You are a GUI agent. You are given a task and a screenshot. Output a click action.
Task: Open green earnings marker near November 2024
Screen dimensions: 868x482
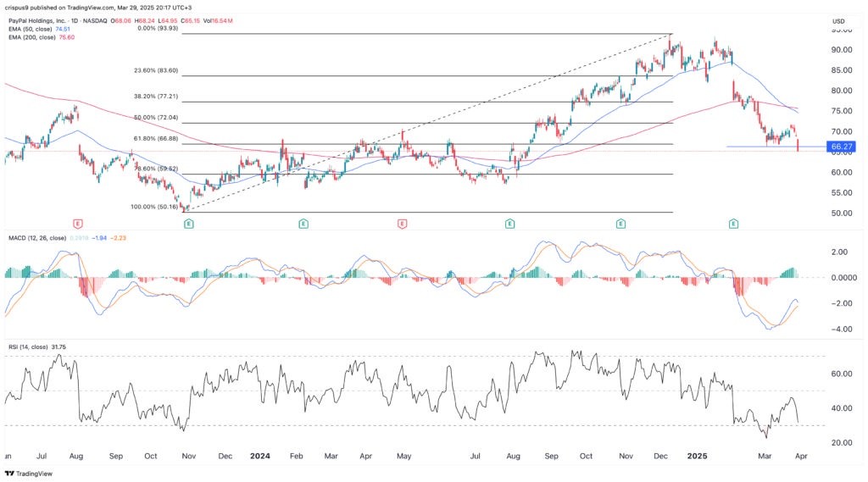[x=621, y=224]
